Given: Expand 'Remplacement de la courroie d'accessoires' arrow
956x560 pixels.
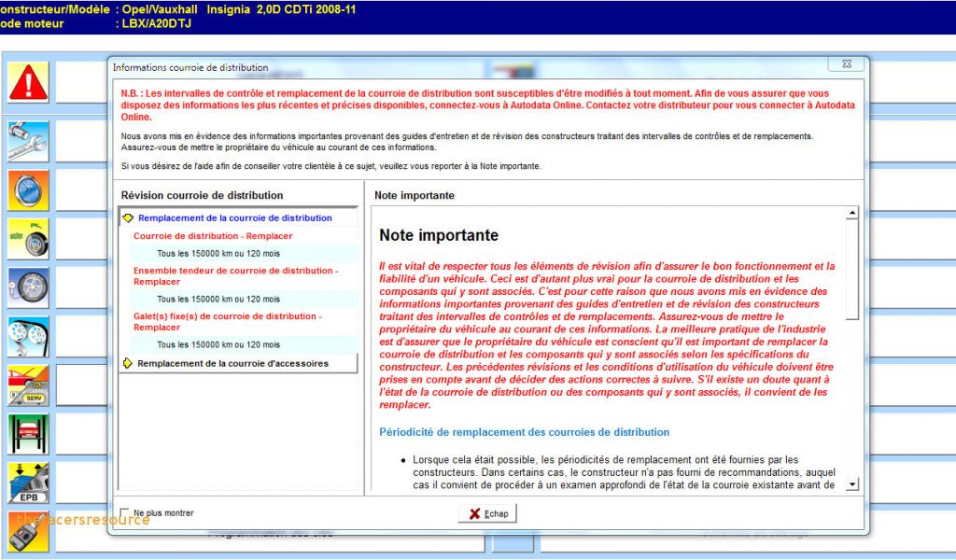Looking at the screenshot, I should click(128, 363).
